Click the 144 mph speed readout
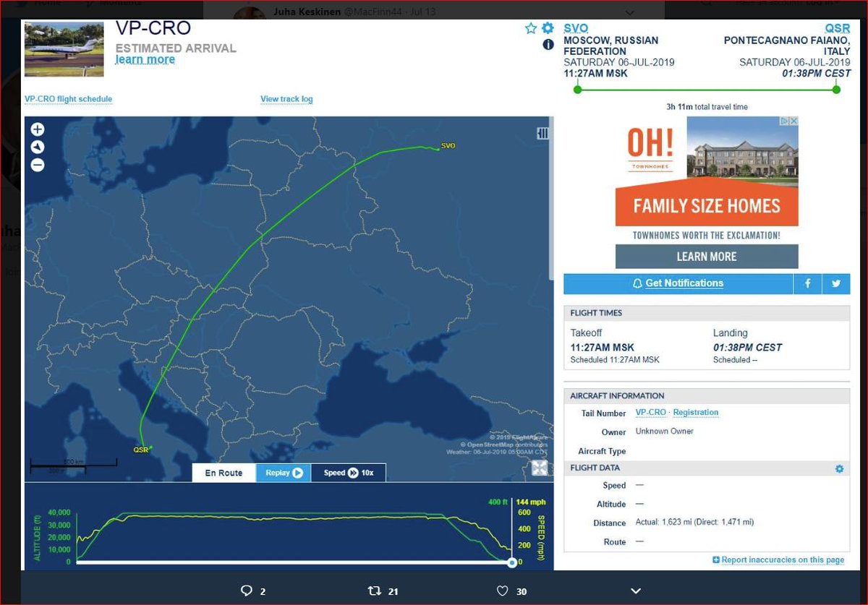This screenshot has width=868, height=605. click(x=530, y=502)
